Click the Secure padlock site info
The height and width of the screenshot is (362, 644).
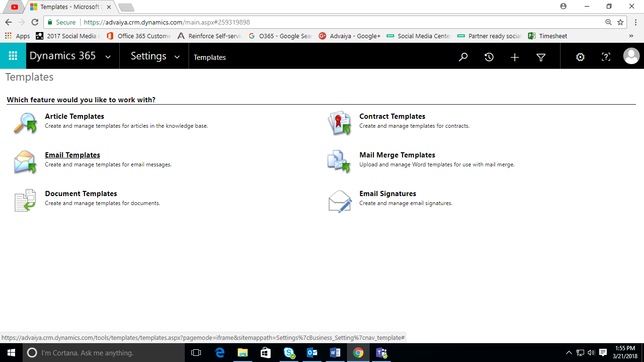point(62,22)
